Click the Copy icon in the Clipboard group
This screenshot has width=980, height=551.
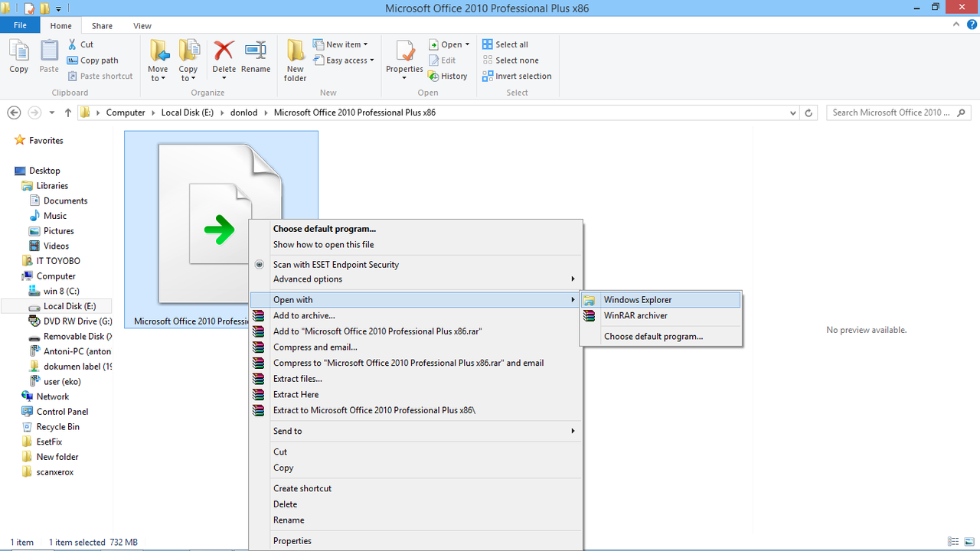[19, 51]
